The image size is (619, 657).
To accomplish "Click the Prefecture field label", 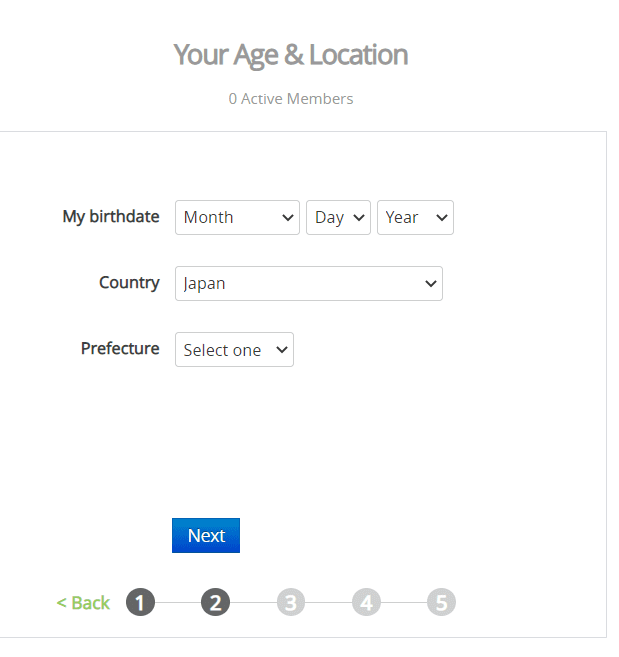I will pyautogui.click(x=120, y=348).
